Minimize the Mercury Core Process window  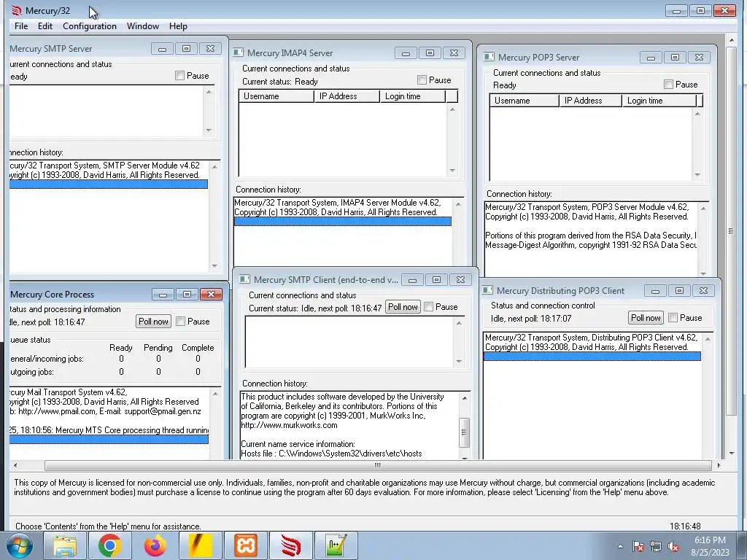point(163,295)
